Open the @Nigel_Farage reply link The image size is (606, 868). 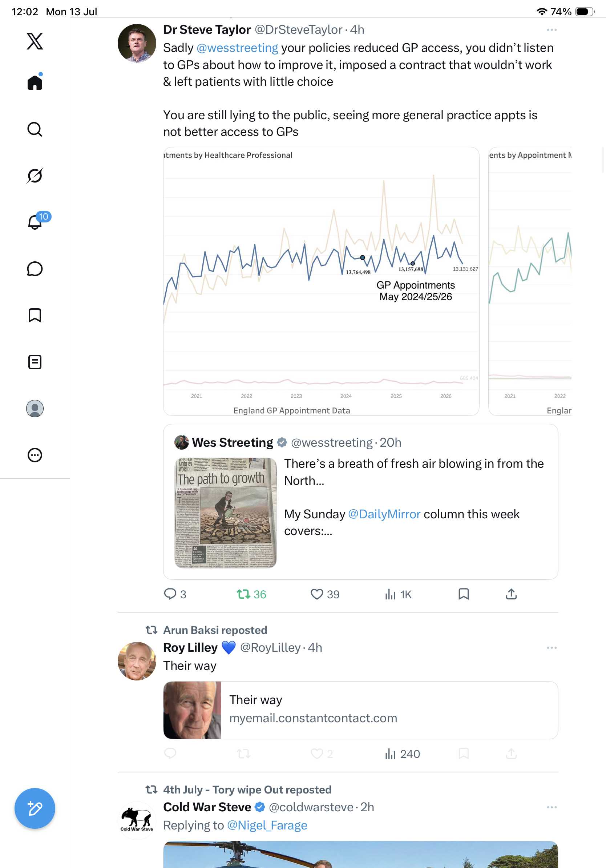[267, 825]
